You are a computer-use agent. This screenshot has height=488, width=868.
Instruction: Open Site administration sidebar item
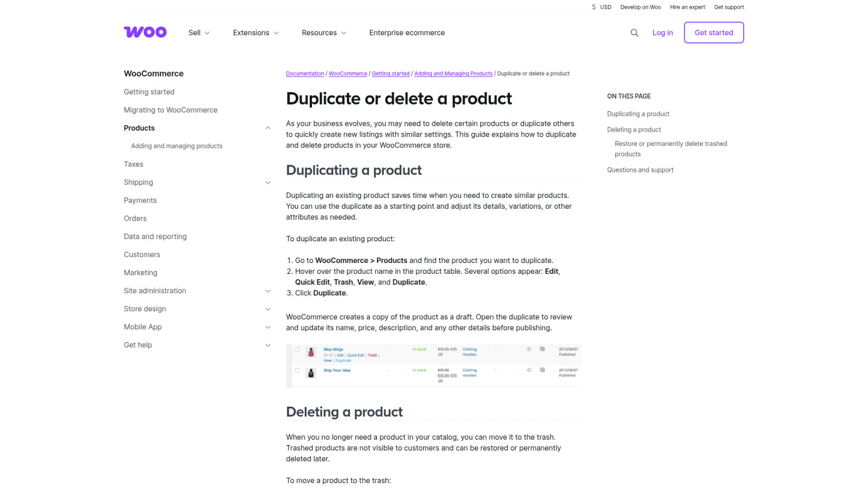[x=155, y=291]
